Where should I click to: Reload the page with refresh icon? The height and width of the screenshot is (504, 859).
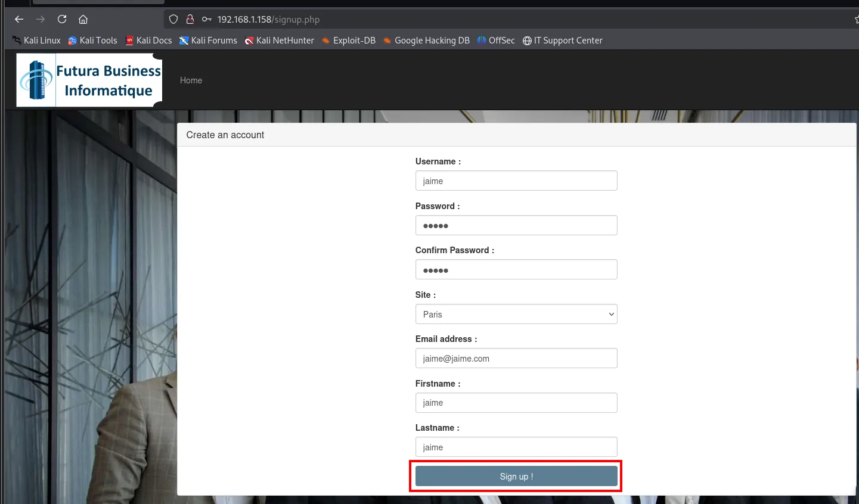click(x=62, y=19)
